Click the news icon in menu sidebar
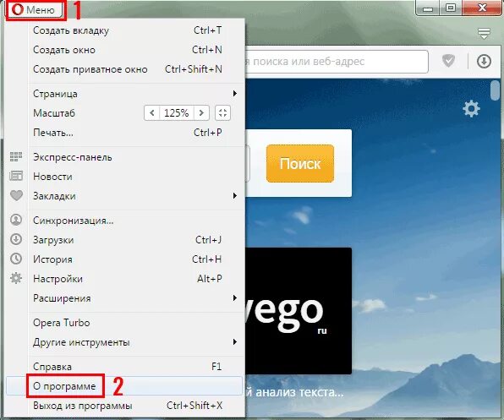The width and height of the screenshot is (504, 420). (x=16, y=176)
